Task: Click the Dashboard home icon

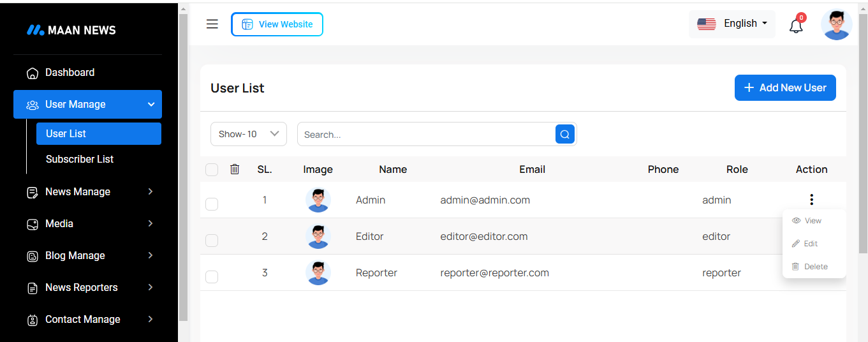Action: [x=33, y=73]
